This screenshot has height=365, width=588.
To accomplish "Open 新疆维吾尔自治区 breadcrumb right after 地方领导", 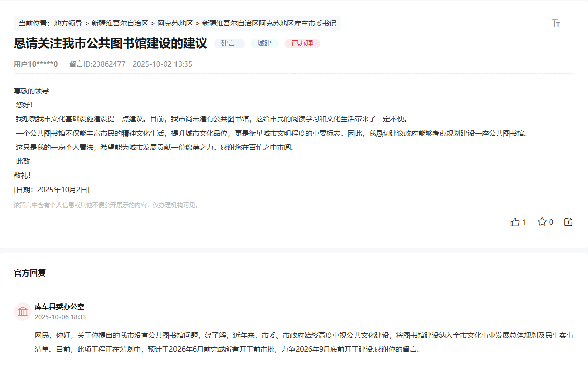I will [120, 23].
